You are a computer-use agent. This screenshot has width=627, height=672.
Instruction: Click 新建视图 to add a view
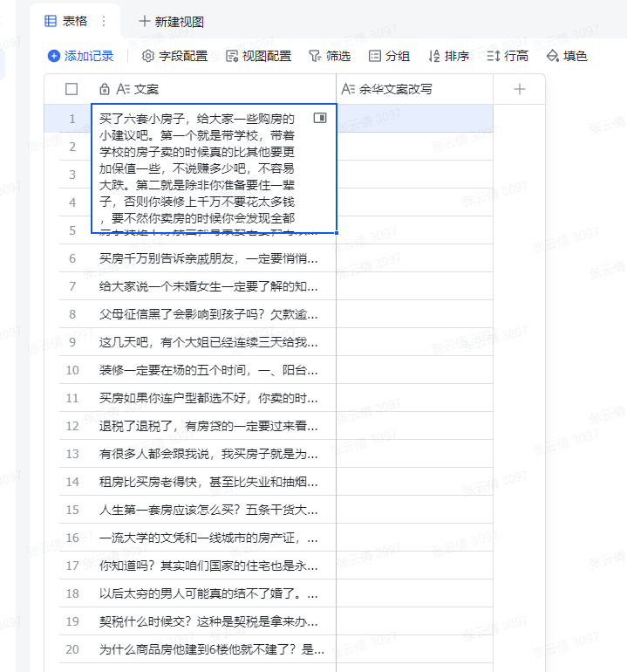tap(171, 22)
